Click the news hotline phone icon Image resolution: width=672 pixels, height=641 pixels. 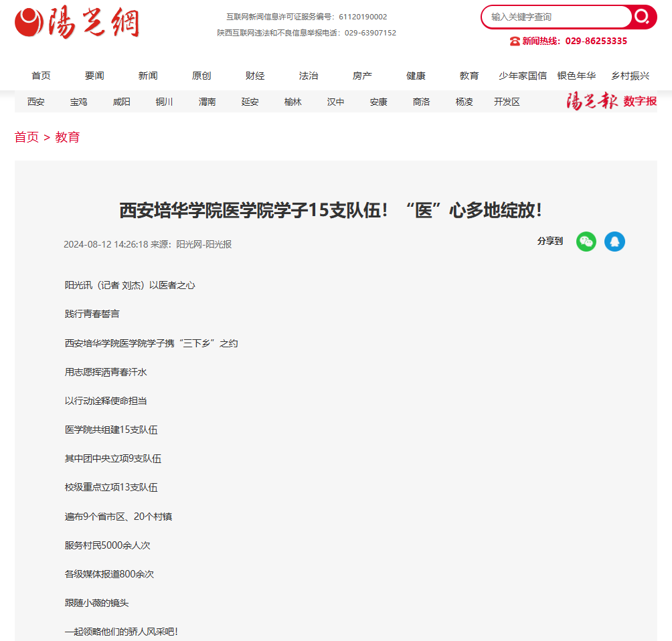point(515,41)
